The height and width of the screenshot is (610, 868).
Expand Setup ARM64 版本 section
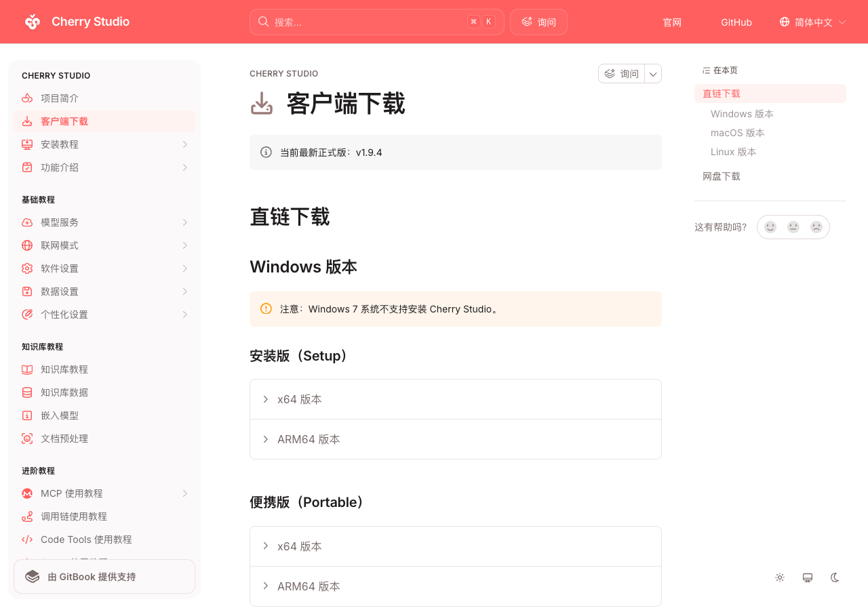(x=455, y=439)
